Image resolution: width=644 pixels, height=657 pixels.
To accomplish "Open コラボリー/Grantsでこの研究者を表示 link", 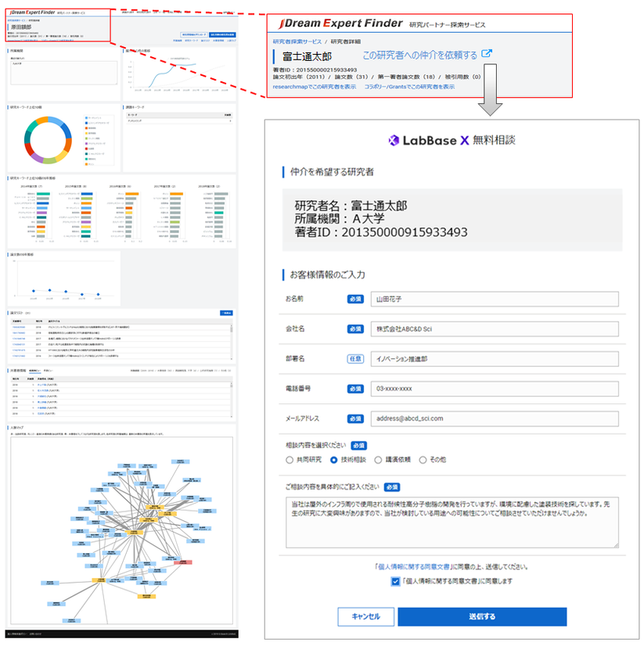I will coord(409,87).
